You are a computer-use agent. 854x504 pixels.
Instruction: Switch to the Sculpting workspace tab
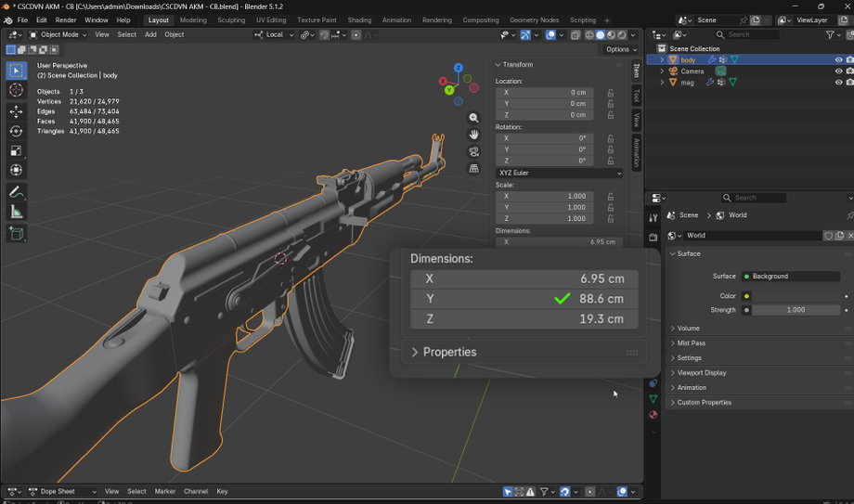[231, 20]
